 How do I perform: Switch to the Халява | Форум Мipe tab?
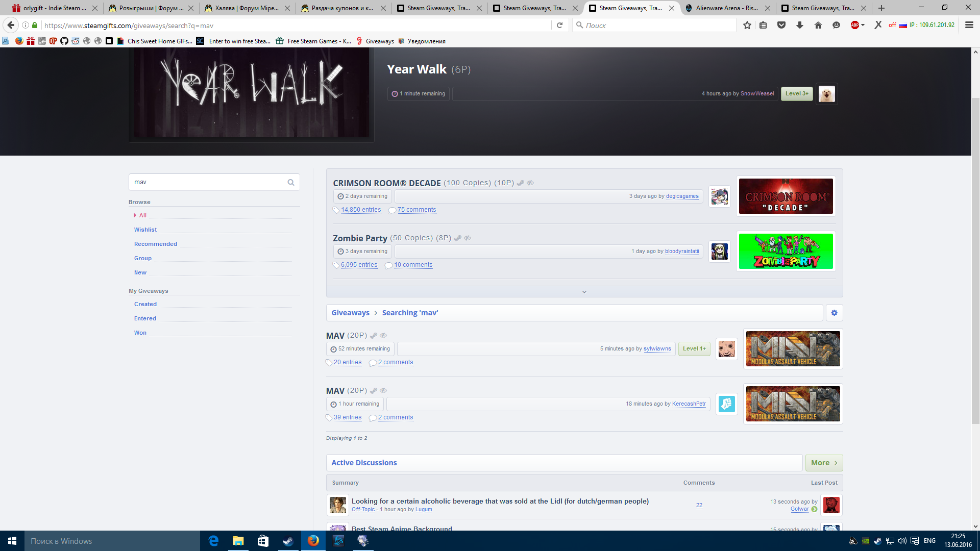click(x=247, y=8)
